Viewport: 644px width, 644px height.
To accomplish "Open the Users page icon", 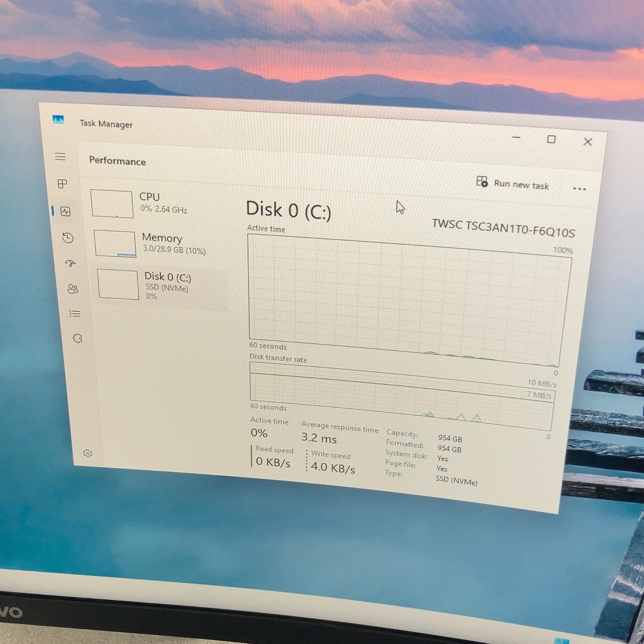I will pos(73,289).
